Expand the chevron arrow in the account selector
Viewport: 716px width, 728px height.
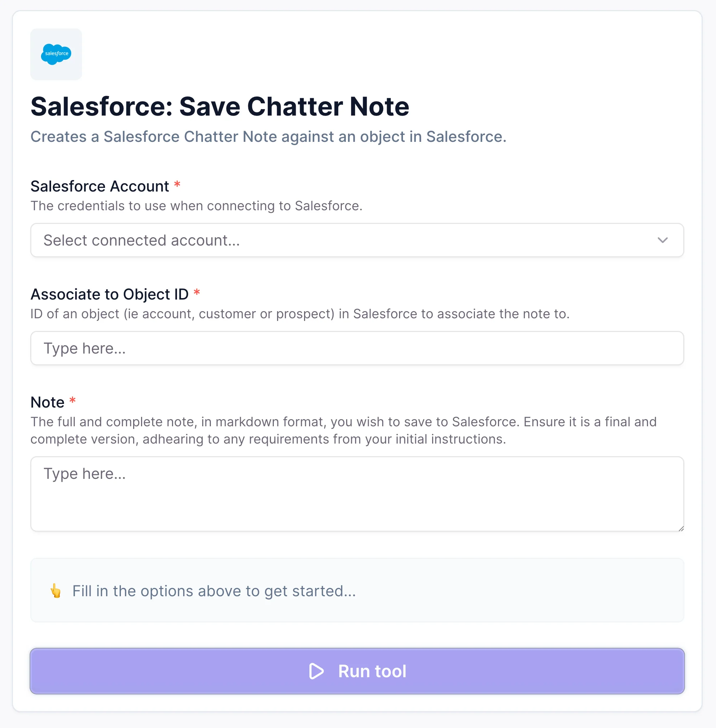[x=662, y=240]
